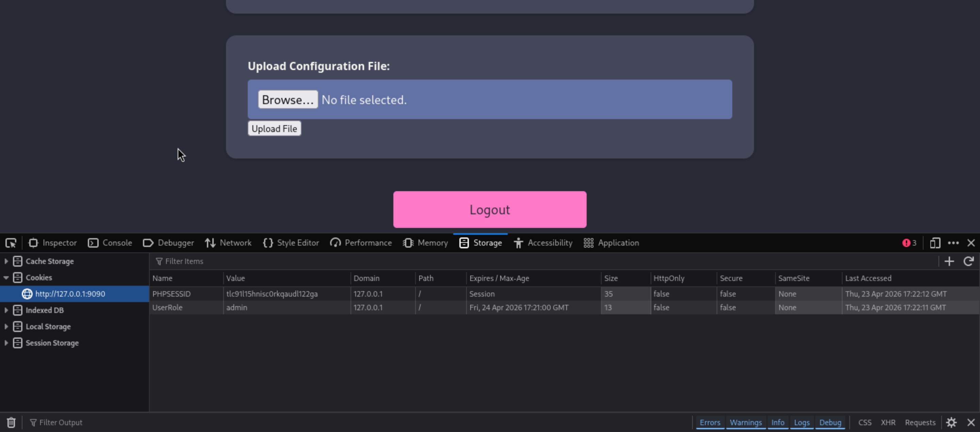Enable the XHR filter toggle
The width and height of the screenshot is (980, 432).
pyautogui.click(x=887, y=422)
